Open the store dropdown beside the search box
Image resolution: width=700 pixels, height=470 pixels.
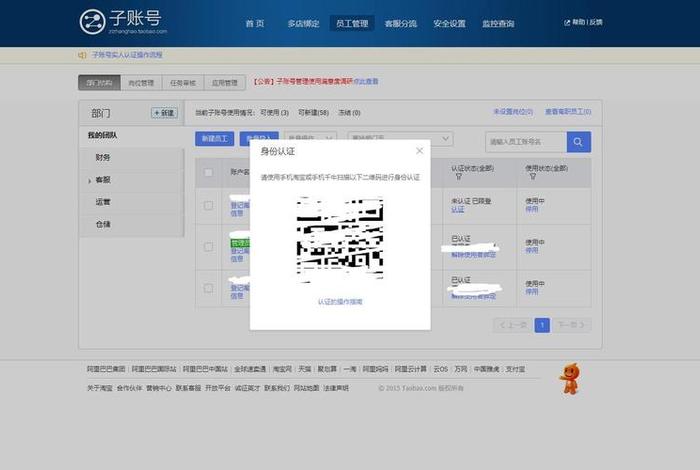(x=400, y=139)
